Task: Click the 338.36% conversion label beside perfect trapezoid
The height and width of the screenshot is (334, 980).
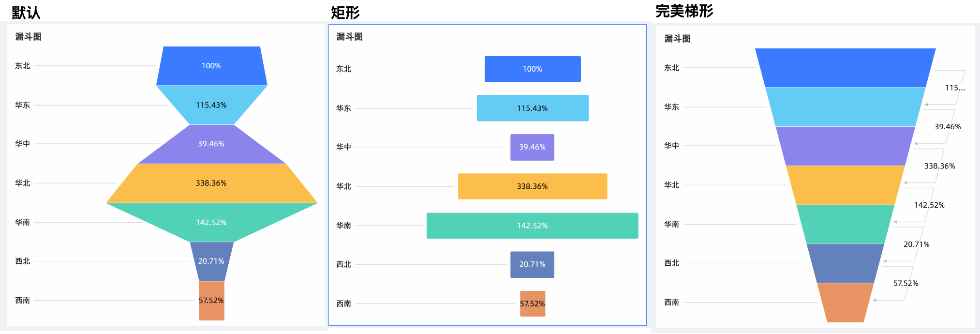Action: click(939, 166)
